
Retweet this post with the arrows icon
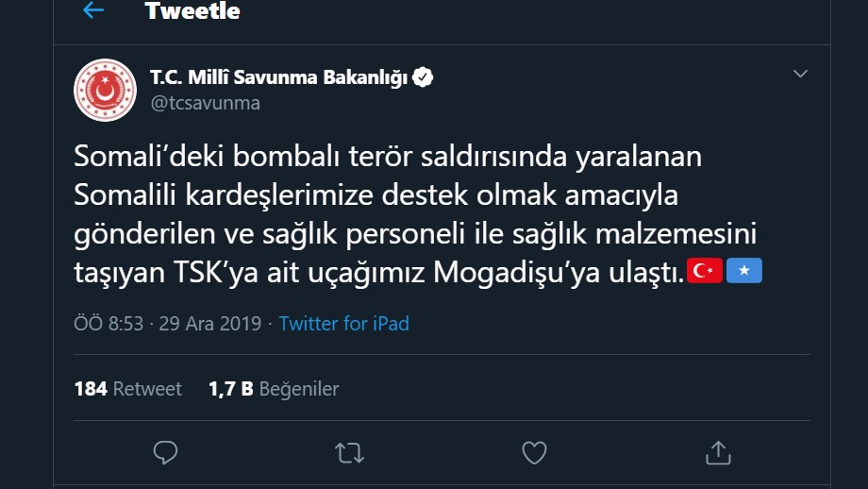(x=349, y=453)
